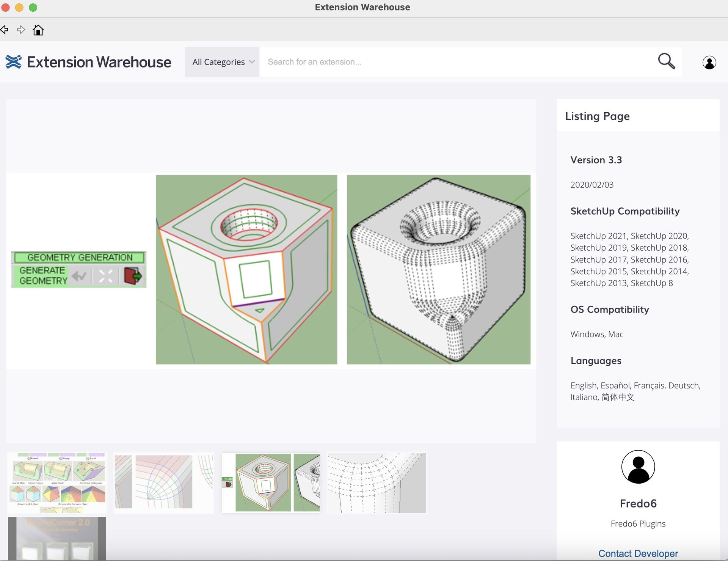Open the user account profile icon
This screenshot has height=561, width=728.
tap(709, 63)
